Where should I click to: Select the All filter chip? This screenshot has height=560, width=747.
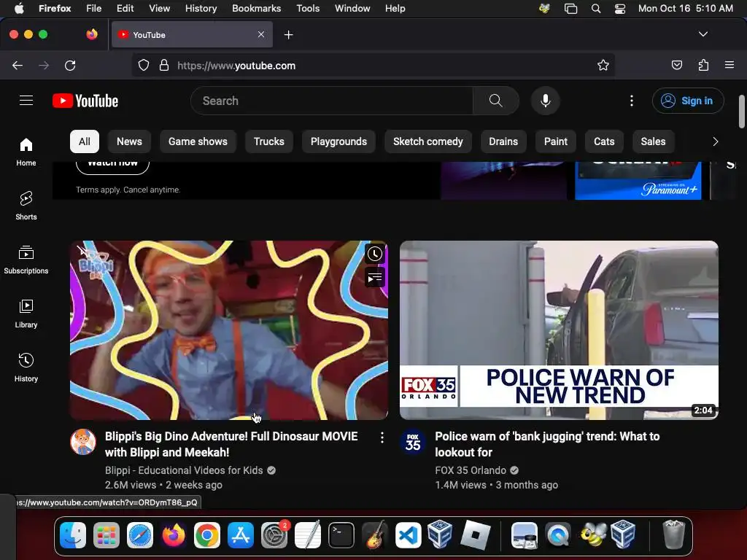coord(85,141)
